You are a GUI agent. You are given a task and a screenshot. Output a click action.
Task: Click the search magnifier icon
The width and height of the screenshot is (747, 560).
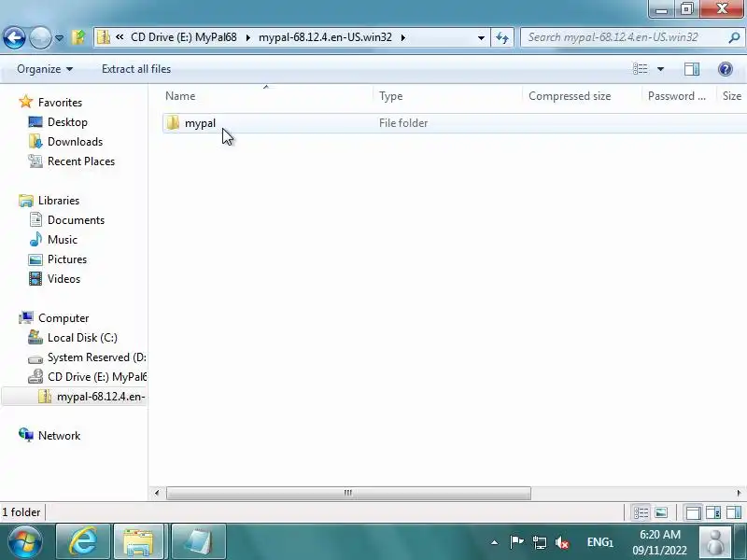click(734, 37)
